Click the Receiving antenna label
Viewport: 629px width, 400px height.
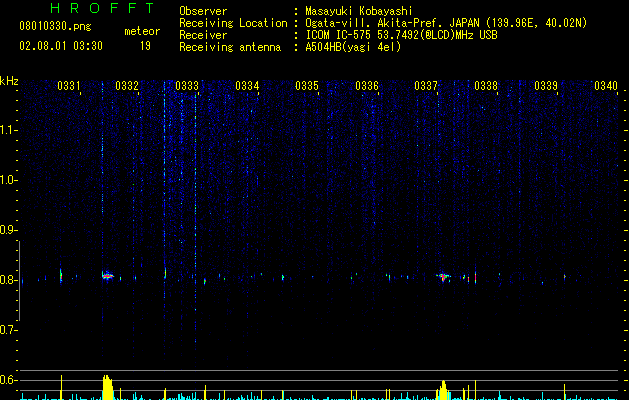230,47
